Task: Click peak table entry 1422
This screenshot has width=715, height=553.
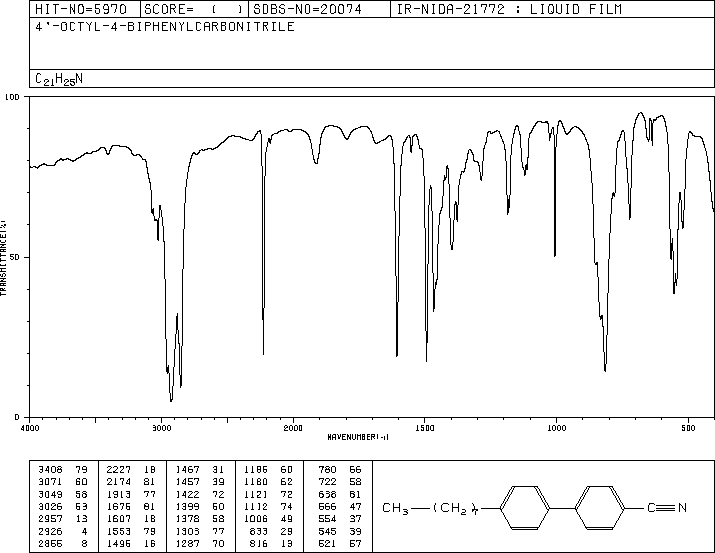Action: tap(187, 494)
